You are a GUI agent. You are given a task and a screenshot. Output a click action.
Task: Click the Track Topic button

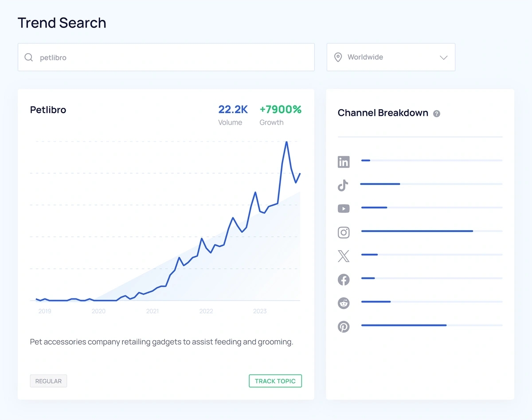[275, 381]
